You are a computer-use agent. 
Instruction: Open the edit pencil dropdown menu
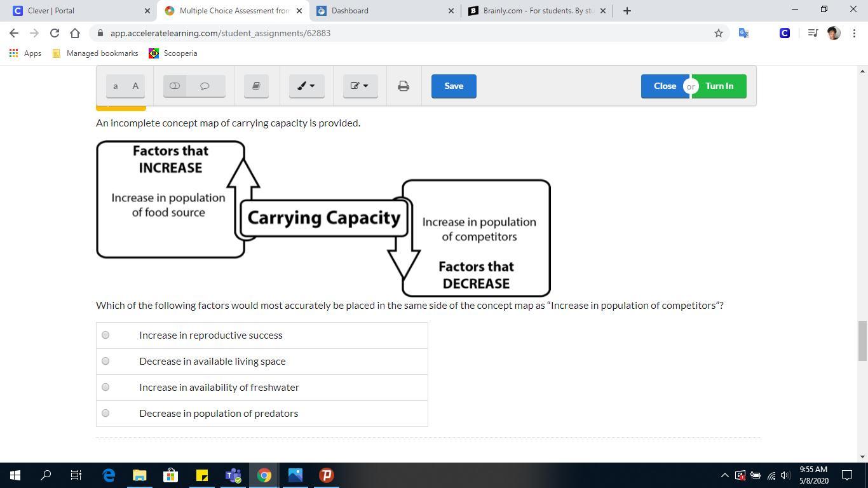pyautogui.click(x=360, y=86)
